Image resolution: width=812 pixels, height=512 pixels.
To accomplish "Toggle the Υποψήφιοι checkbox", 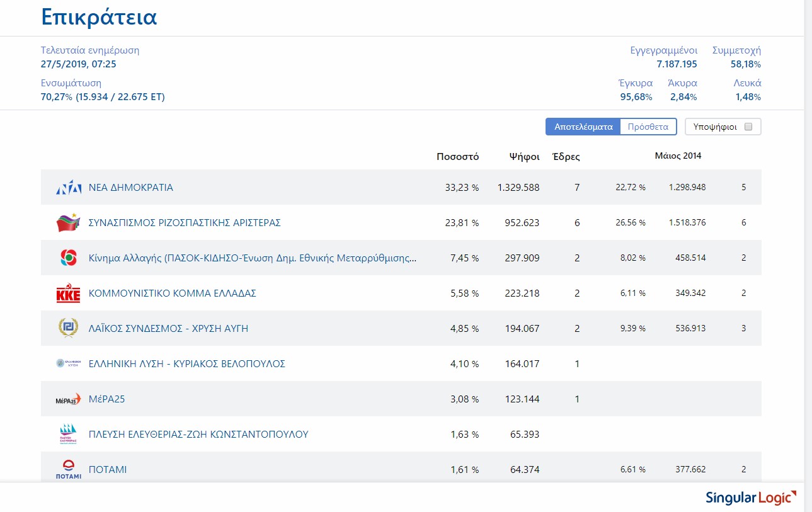I will click(748, 127).
